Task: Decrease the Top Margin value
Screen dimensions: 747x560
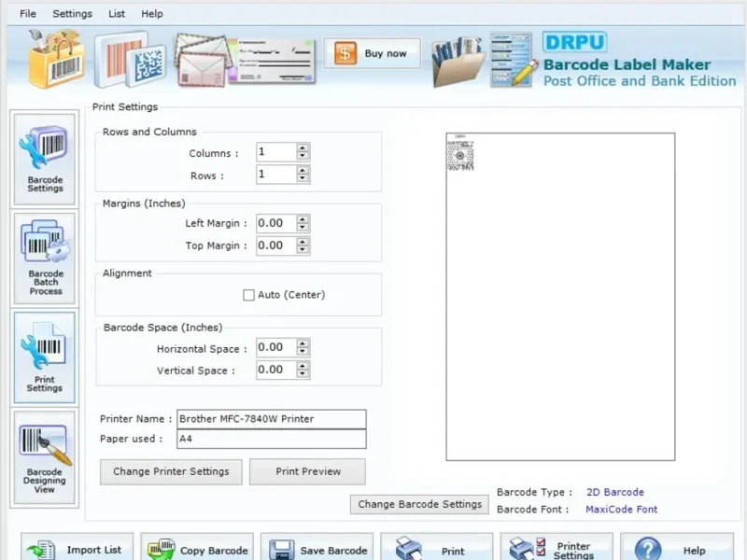Action: (x=303, y=249)
